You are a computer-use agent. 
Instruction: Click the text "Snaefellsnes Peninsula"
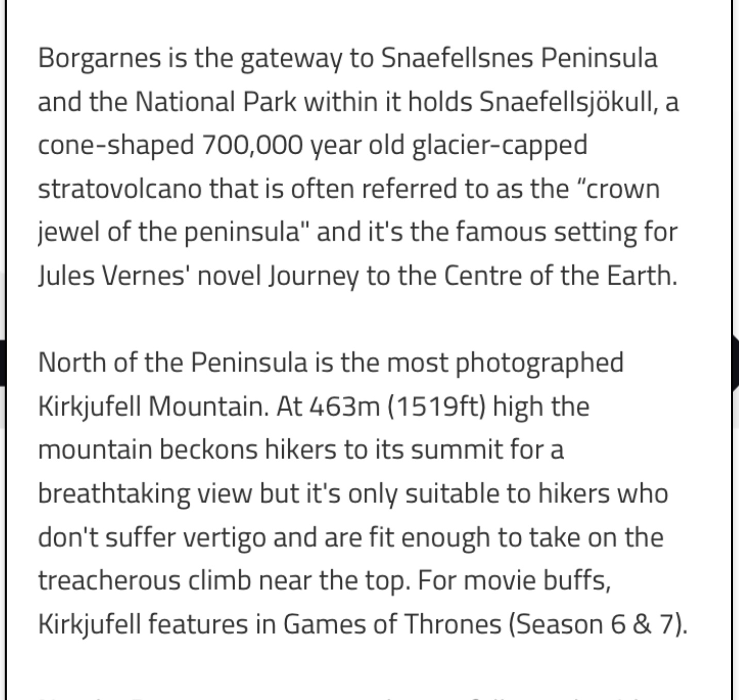click(x=519, y=57)
